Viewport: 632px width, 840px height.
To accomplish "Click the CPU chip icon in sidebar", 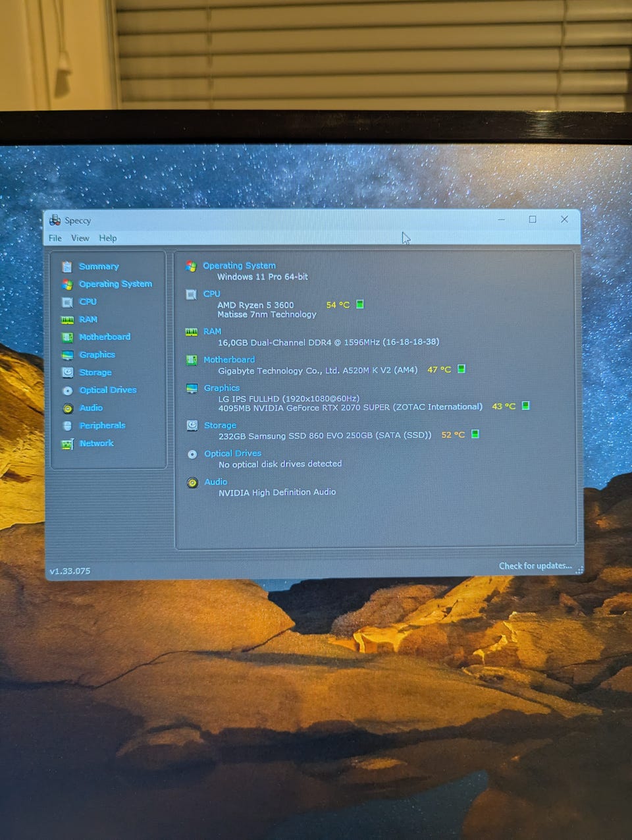I will [67, 302].
